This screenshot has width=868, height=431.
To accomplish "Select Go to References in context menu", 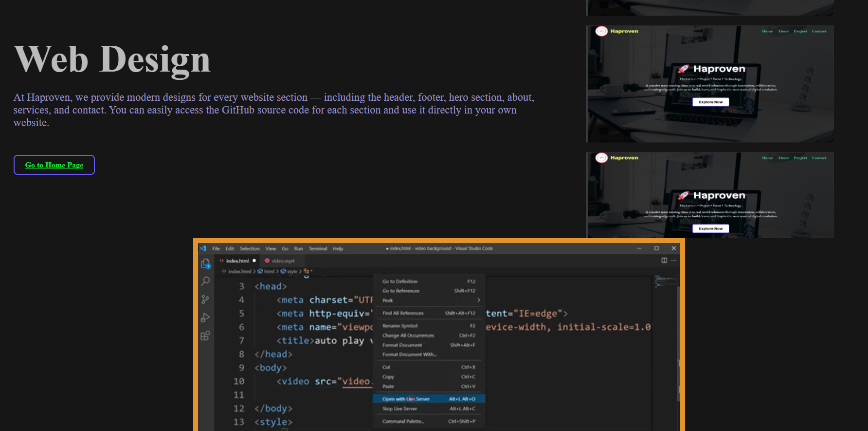I will (x=429, y=291).
